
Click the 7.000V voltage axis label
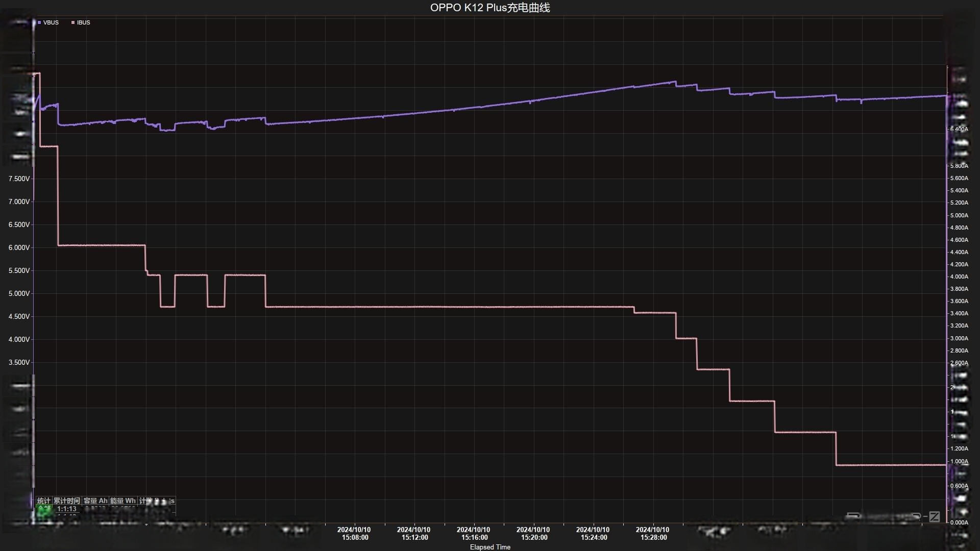coord(19,202)
